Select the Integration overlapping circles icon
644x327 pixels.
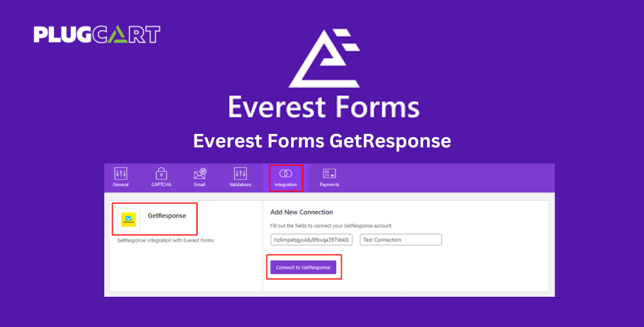tap(285, 174)
